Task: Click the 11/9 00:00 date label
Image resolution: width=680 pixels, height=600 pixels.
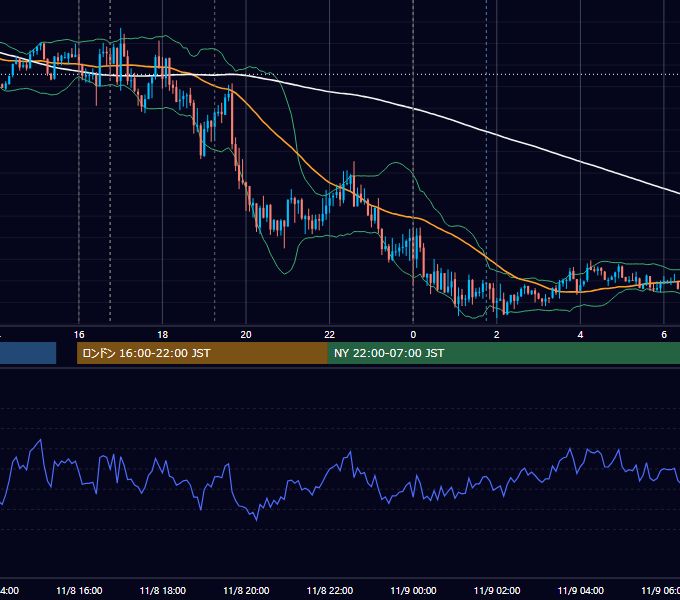Action: pyautogui.click(x=413, y=591)
